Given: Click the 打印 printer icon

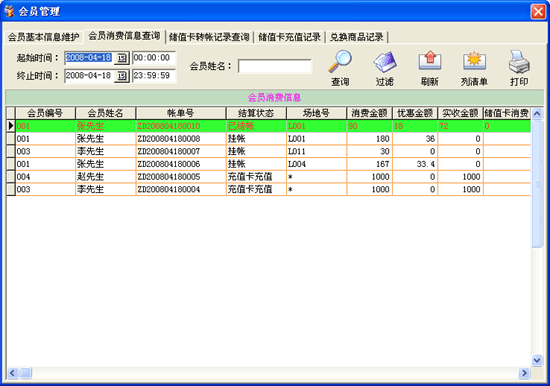Looking at the screenshot, I should click(x=519, y=61).
